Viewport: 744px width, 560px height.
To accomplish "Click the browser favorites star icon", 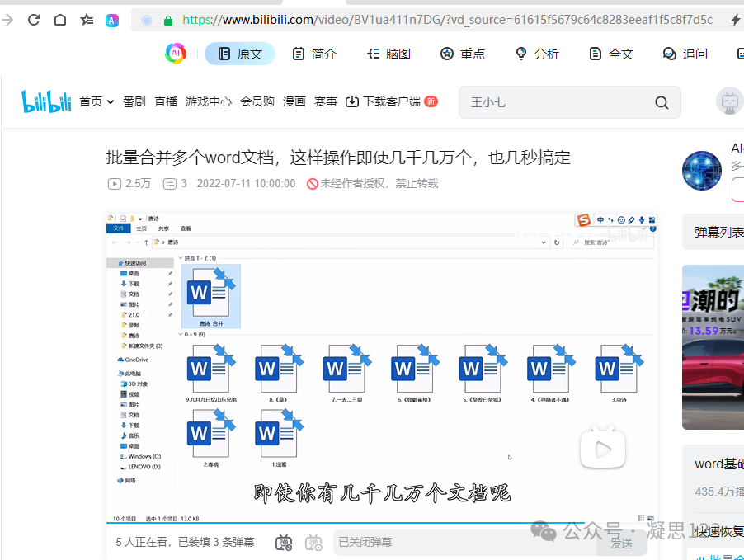I will (x=87, y=18).
